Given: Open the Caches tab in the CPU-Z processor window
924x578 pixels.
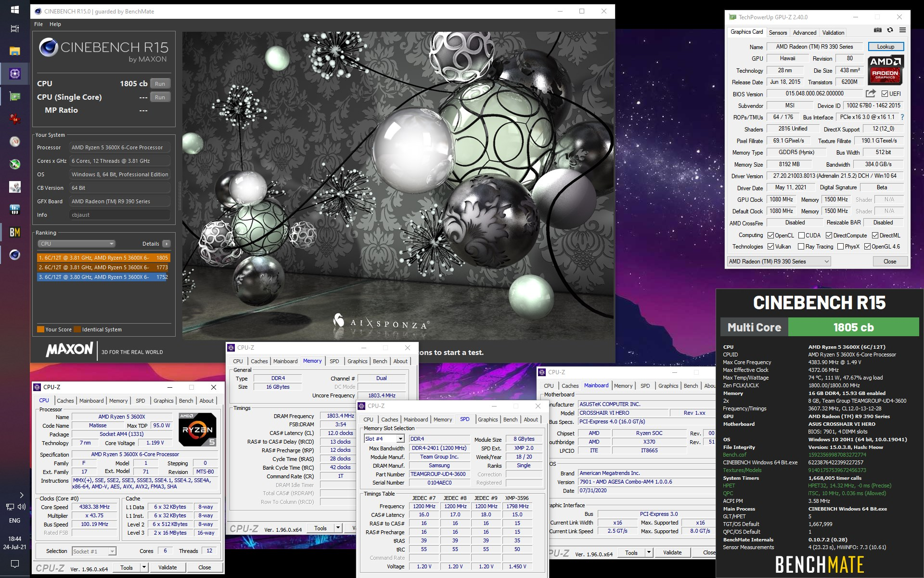Looking at the screenshot, I should tap(65, 401).
